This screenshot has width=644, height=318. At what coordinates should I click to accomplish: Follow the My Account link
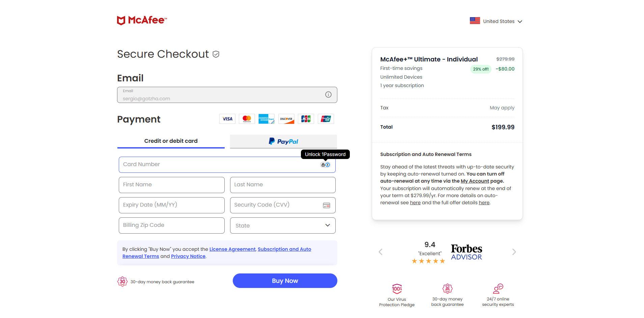(x=475, y=181)
